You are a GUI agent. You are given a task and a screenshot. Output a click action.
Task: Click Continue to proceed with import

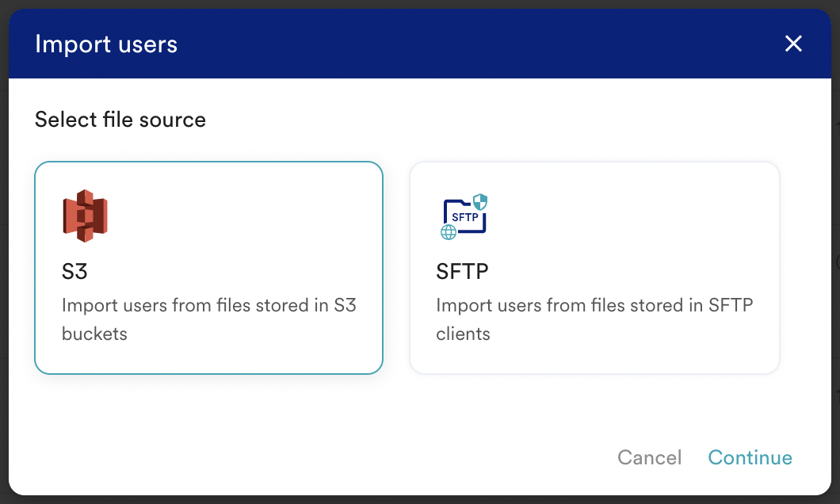click(x=749, y=457)
